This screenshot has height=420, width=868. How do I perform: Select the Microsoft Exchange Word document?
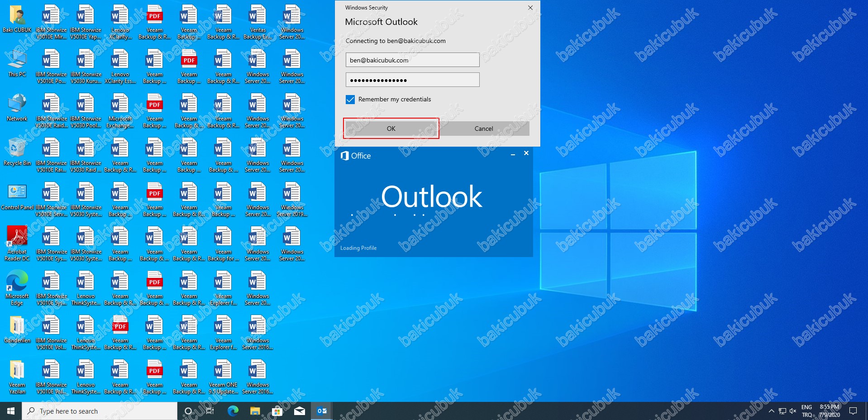120,111
